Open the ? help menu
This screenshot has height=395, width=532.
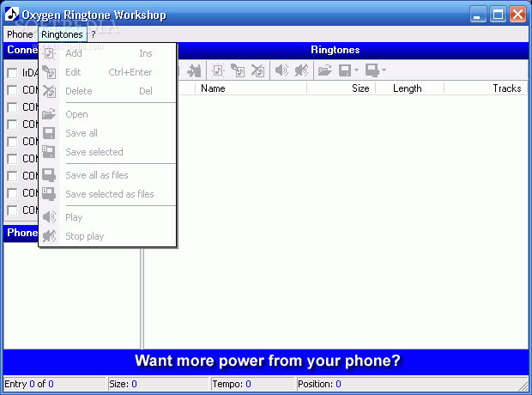(94, 34)
